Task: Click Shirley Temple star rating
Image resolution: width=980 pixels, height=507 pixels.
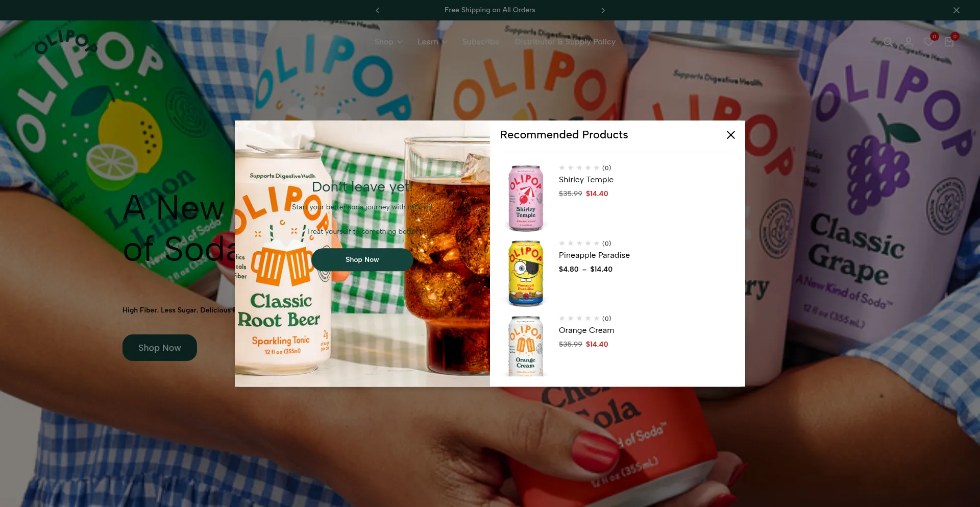Action: [x=579, y=168]
